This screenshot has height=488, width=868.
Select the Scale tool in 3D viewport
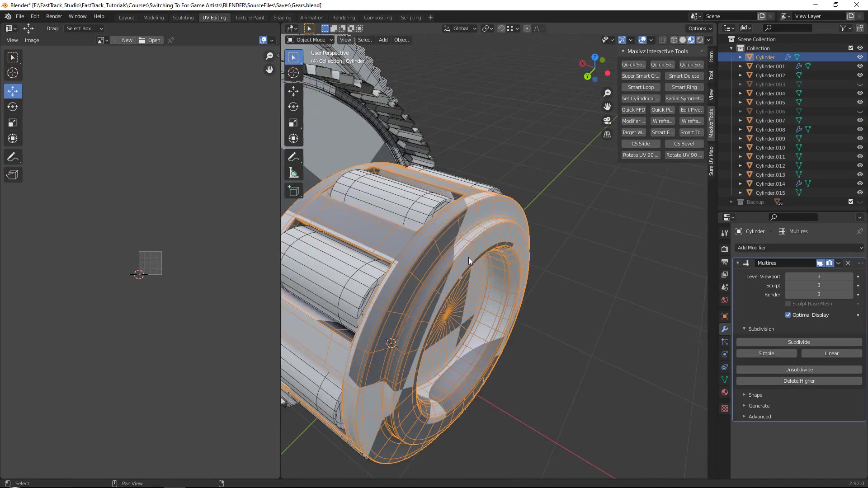point(293,123)
